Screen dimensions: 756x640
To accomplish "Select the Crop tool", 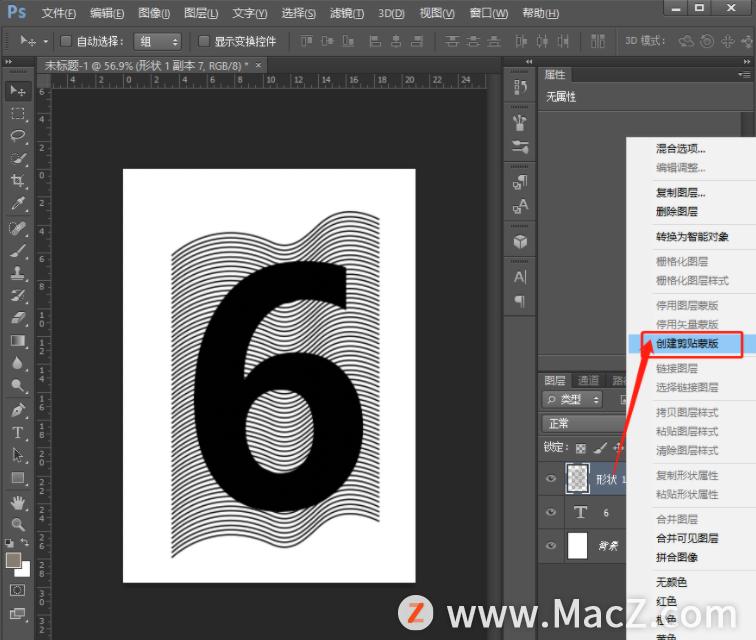I will coord(18,181).
